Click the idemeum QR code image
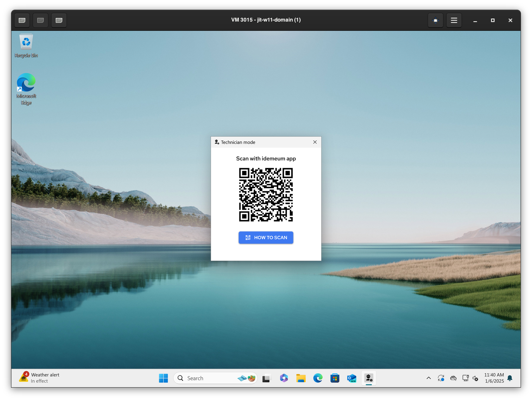Image resolution: width=532 pixels, height=400 pixels. (266, 195)
